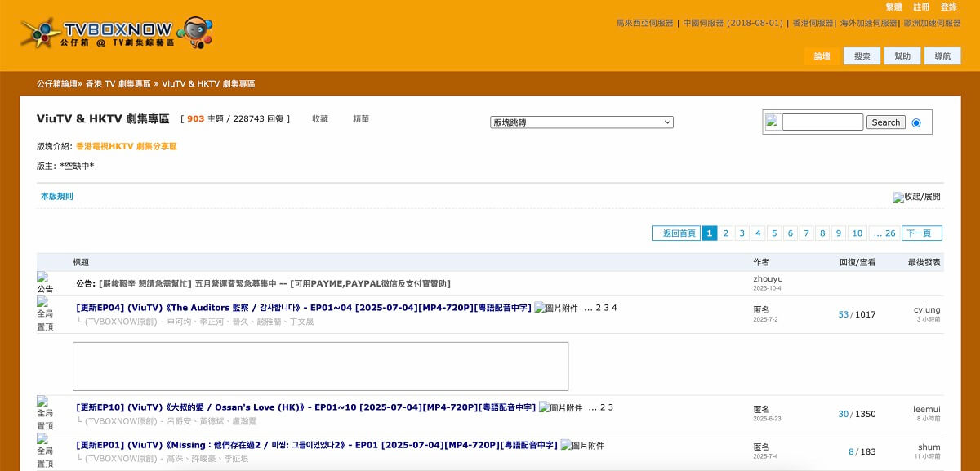Open the 導航 tab

click(x=942, y=56)
